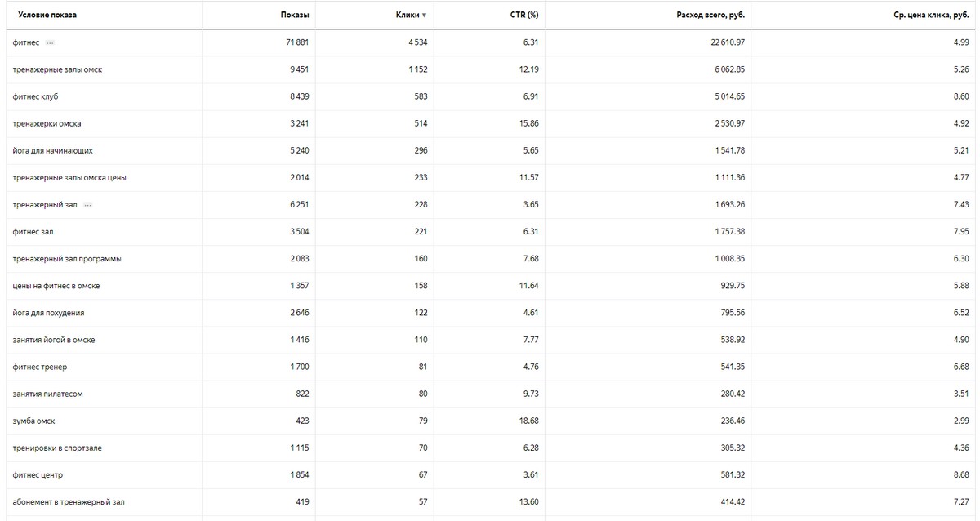This screenshot has height=521, width=980.
Task: Open the ellipsis menu beside «тренажерный зал»
Action: (87, 205)
